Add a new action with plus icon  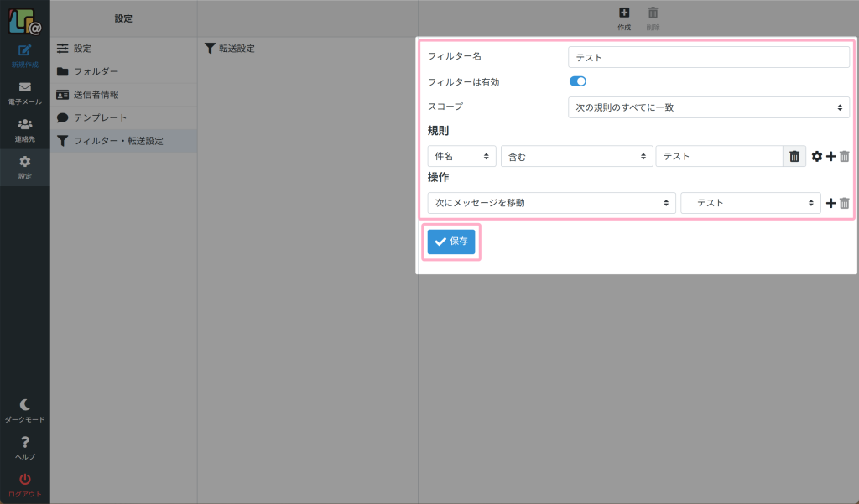click(x=831, y=203)
